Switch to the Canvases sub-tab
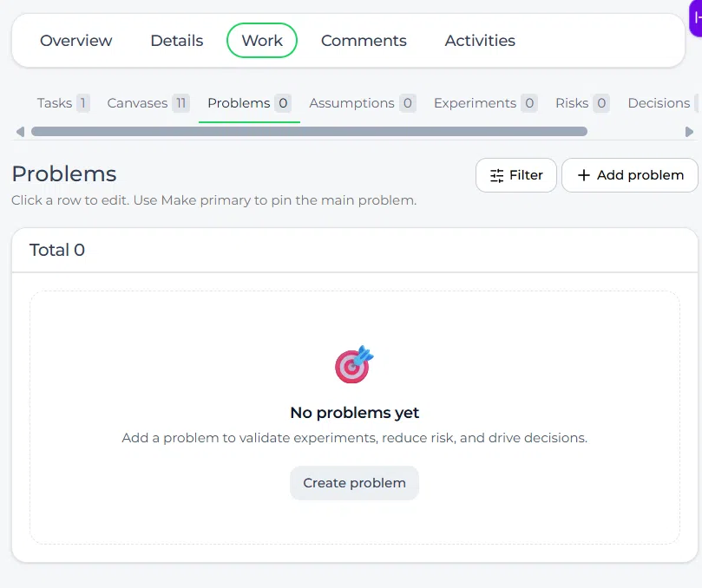702x588 pixels. click(x=148, y=103)
